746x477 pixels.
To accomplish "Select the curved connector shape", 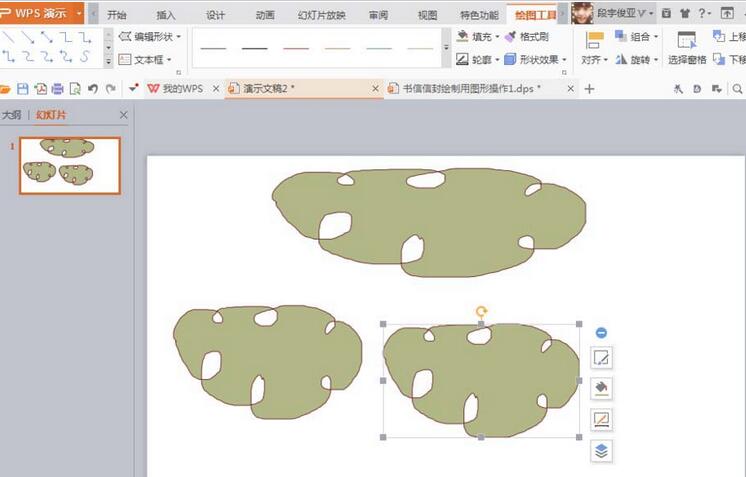I will click(28, 57).
